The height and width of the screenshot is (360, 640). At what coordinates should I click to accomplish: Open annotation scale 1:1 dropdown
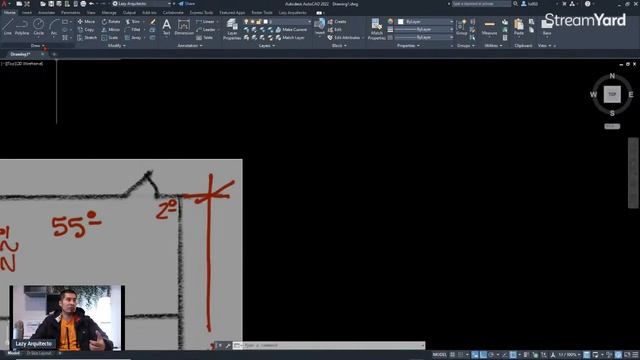click(x=569, y=355)
